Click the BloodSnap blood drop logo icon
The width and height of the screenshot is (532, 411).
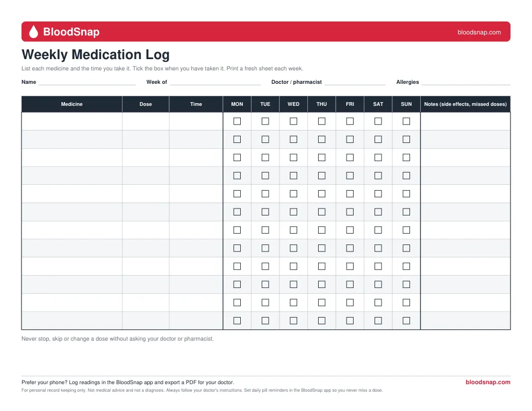click(34, 32)
